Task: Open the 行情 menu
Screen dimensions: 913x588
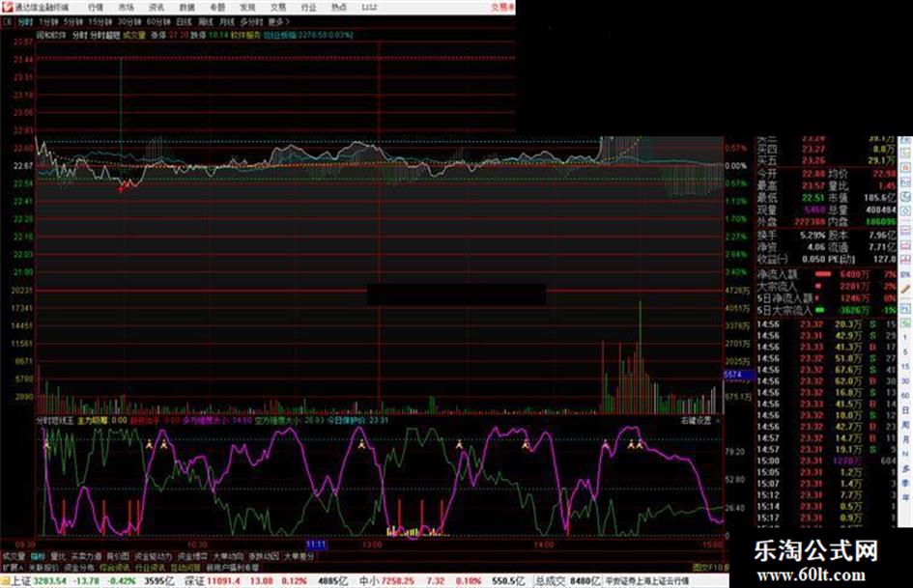Action: click(x=96, y=8)
